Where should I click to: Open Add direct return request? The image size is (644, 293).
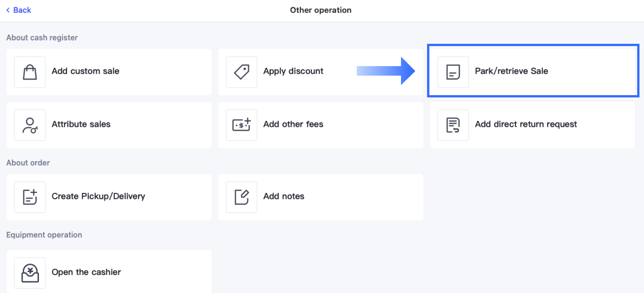pos(526,124)
